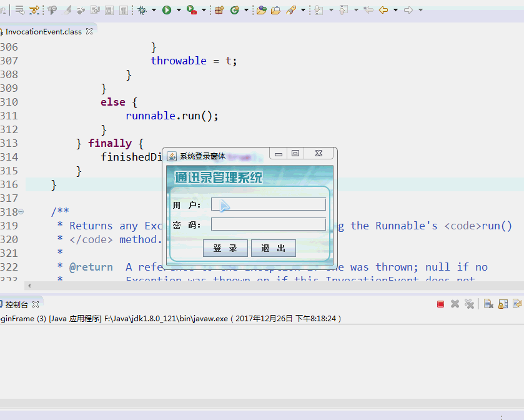
Task: Toggle Show Whitespace Characters icon
Action: coord(124,11)
